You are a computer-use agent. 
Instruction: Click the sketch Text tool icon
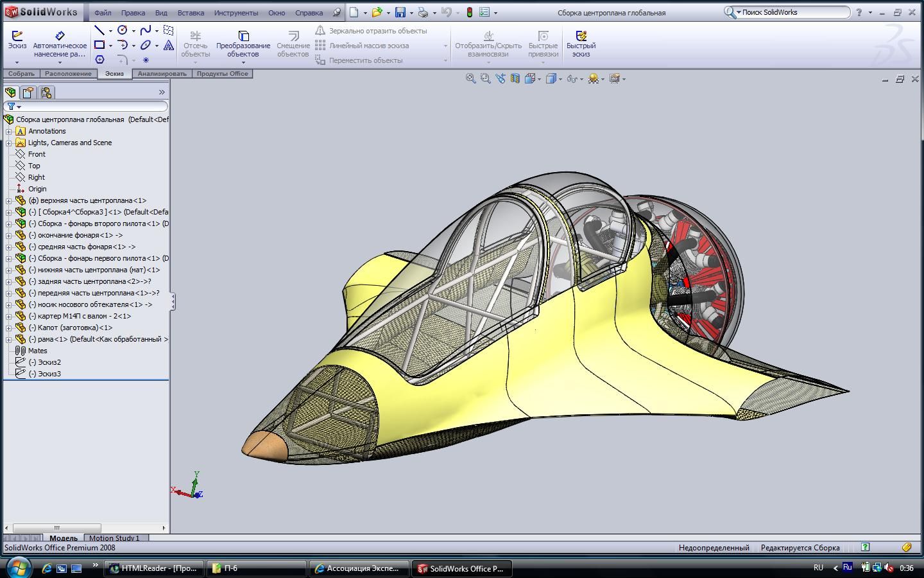click(x=168, y=45)
